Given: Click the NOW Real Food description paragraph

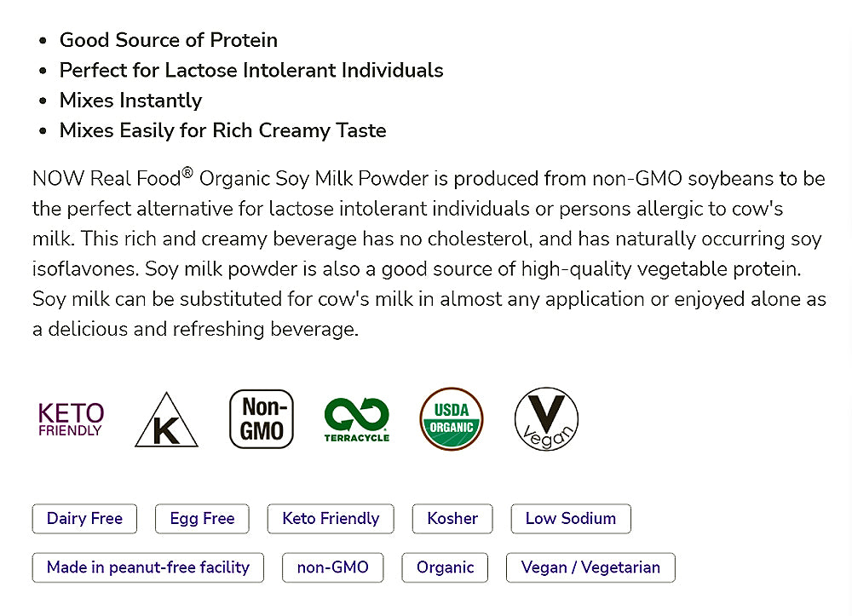Looking at the screenshot, I should click(426, 253).
